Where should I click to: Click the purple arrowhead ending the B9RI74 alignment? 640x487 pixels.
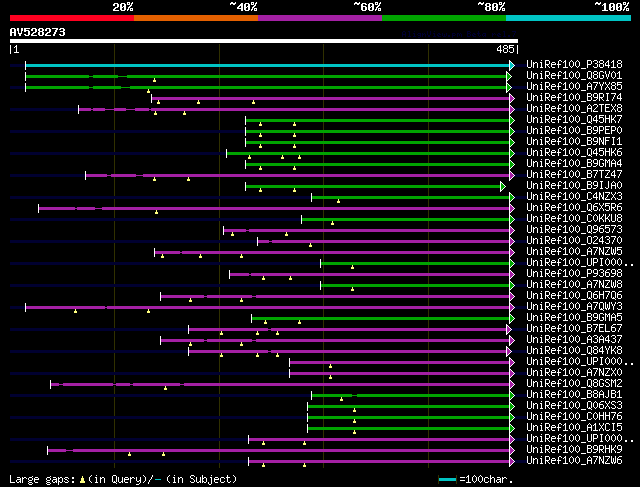click(x=512, y=98)
